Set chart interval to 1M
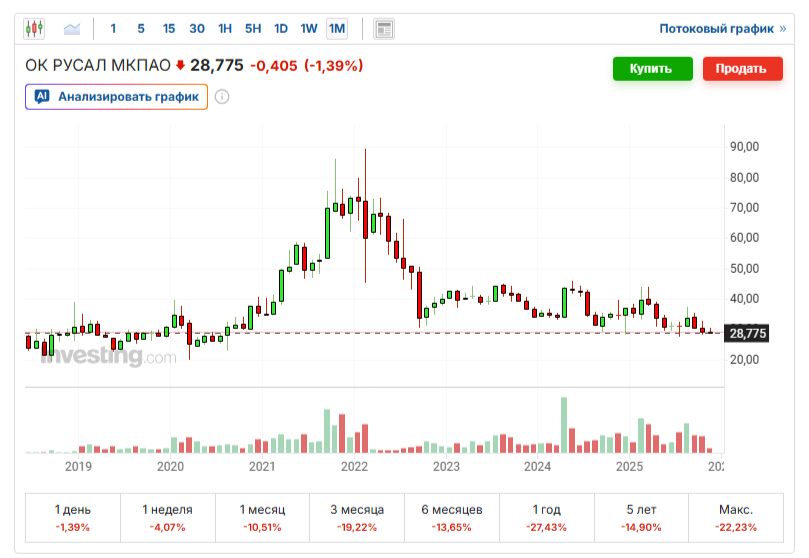The image size is (809, 558). click(x=337, y=28)
